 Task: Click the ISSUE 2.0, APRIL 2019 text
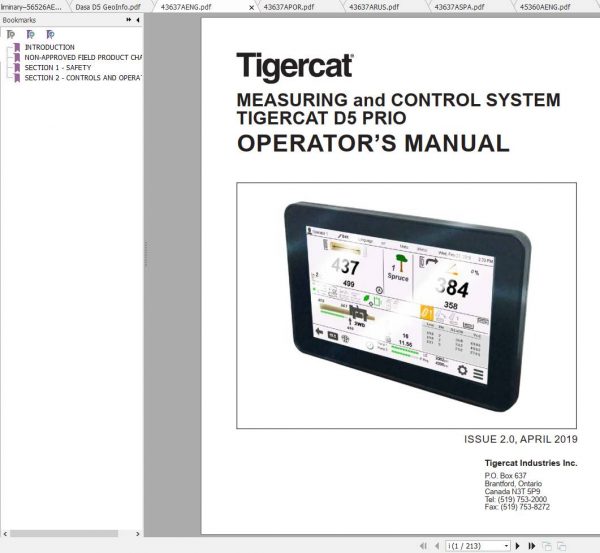pos(521,439)
